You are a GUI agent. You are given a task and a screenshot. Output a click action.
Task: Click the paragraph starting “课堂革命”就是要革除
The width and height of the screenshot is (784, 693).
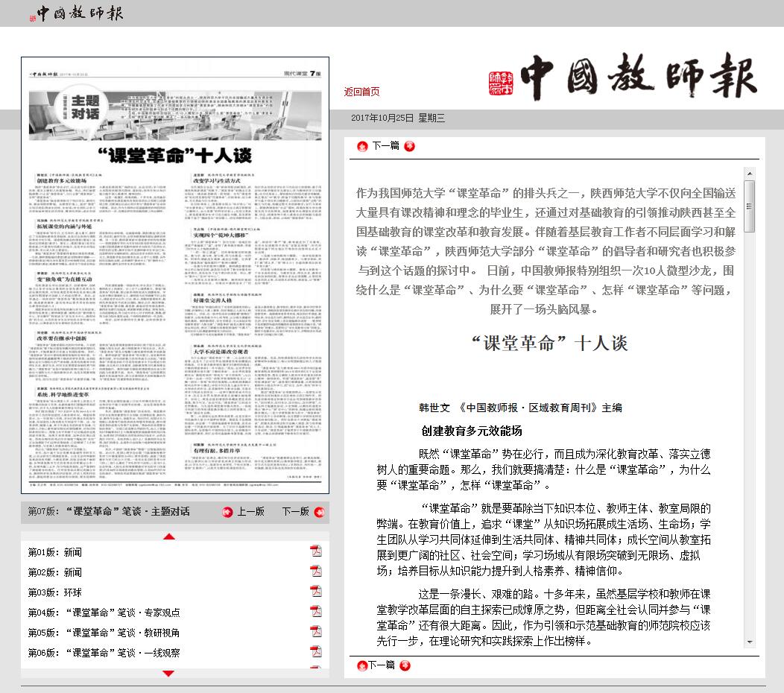click(x=543, y=539)
